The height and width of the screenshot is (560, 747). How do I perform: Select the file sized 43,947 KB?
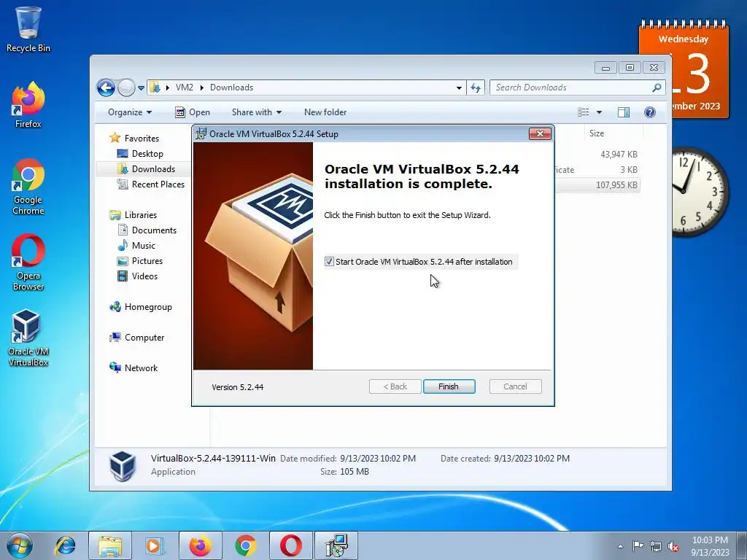[619, 155]
